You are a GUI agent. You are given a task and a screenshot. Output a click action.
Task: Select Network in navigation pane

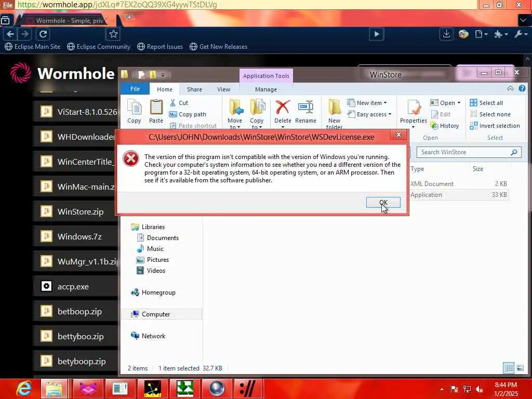pyautogui.click(x=148, y=336)
